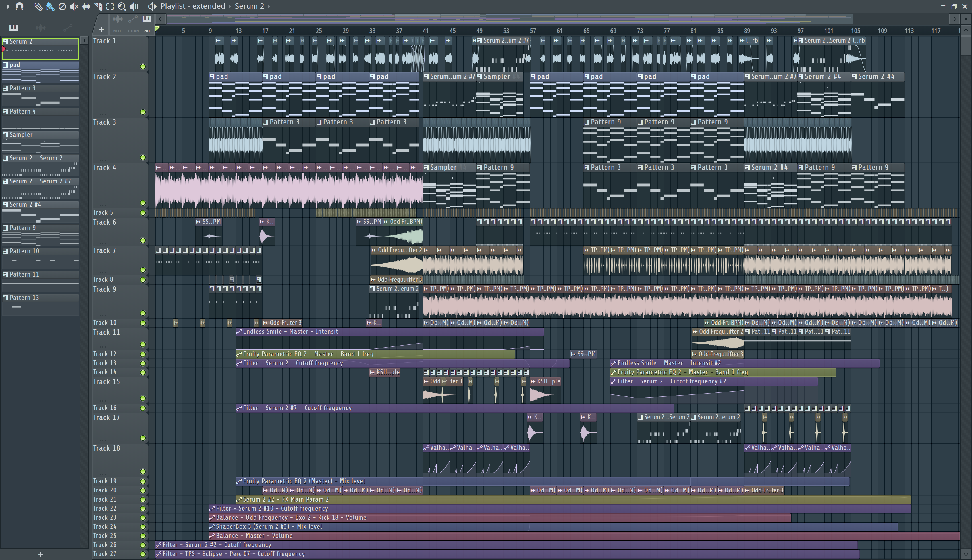This screenshot has width=972, height=560.
Task: Open clip menu of Endless Smile Intensit #2
Action: click(614, 363)
